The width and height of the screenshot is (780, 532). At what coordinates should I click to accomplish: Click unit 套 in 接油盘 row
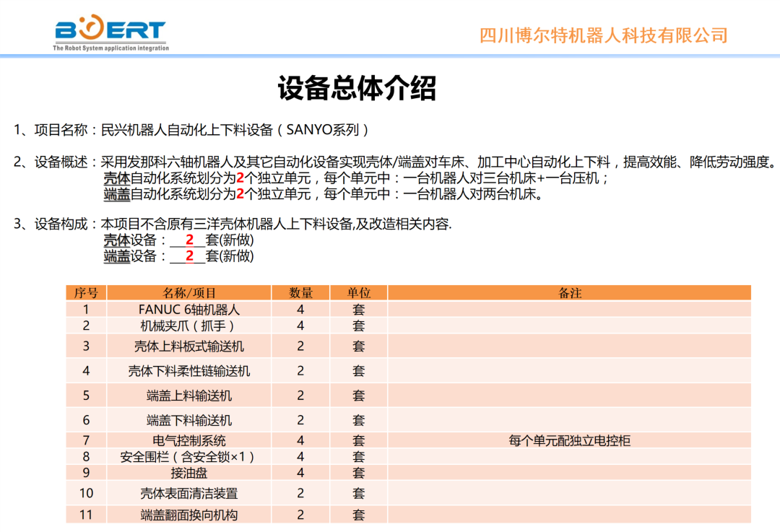(359, 473)
